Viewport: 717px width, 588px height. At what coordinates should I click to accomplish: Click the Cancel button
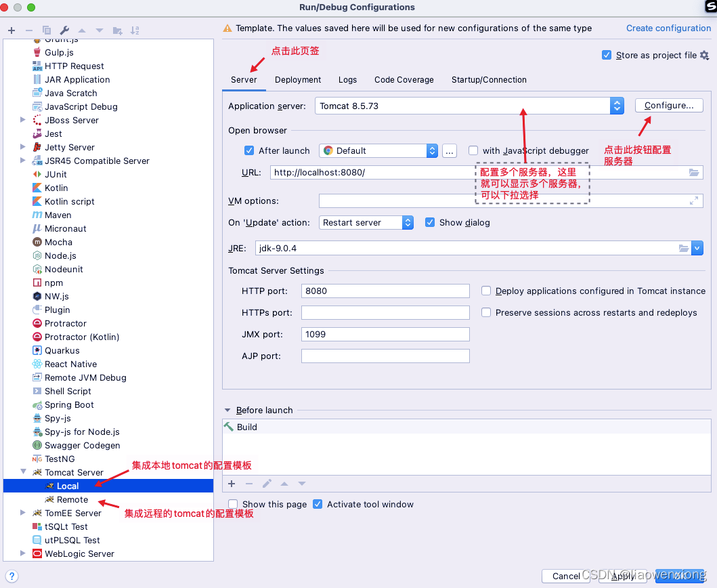(565, 576)
